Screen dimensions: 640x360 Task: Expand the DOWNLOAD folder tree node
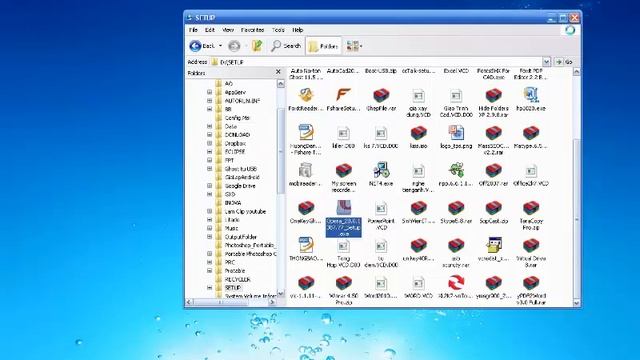pos(209,135)
